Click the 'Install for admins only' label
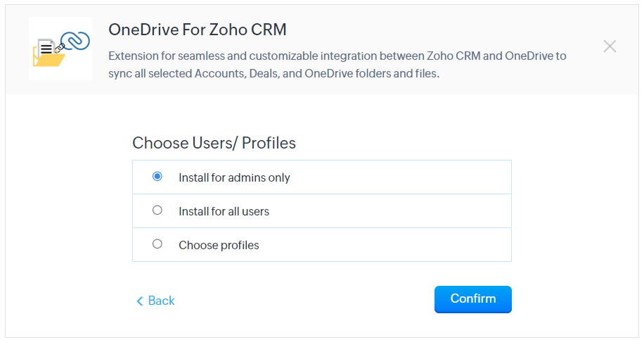This screenshot has height=340, width=644. tap(234, 177)
